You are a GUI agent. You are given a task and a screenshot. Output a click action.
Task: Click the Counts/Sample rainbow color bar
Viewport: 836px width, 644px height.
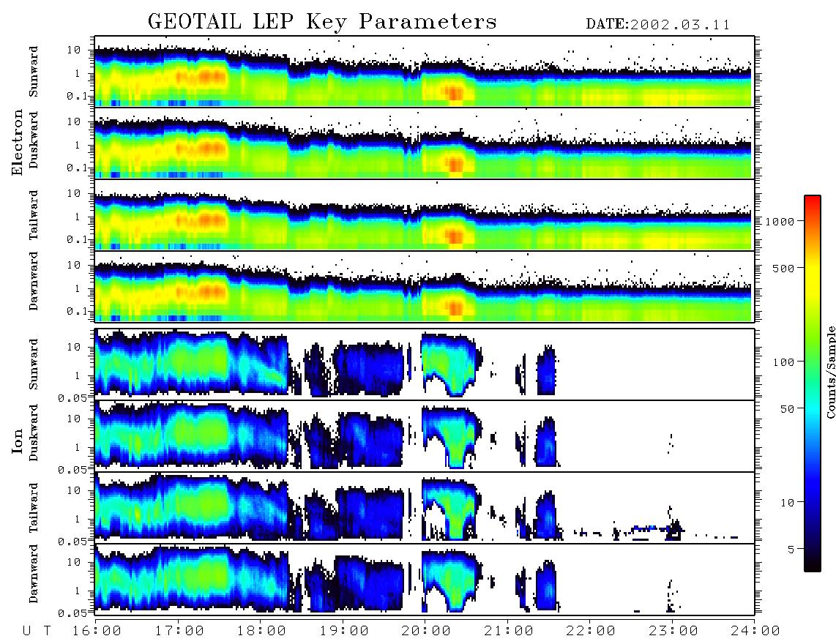(x=813, y=383)
